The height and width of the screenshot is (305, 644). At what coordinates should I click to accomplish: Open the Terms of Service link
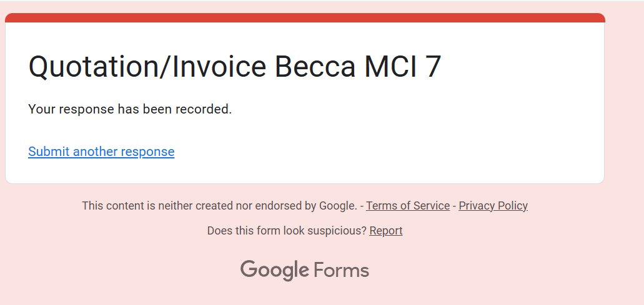tap(407, 206)
